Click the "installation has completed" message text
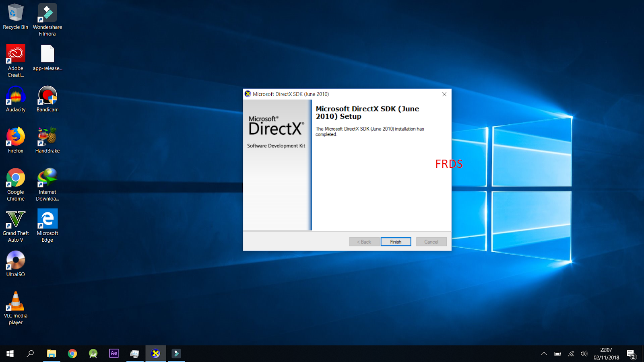This screenshot has width=644, height=362. (369, 132)
